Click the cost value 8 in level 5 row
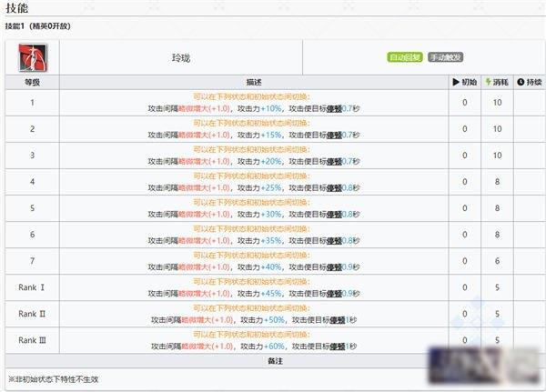 tap(497, 208)
